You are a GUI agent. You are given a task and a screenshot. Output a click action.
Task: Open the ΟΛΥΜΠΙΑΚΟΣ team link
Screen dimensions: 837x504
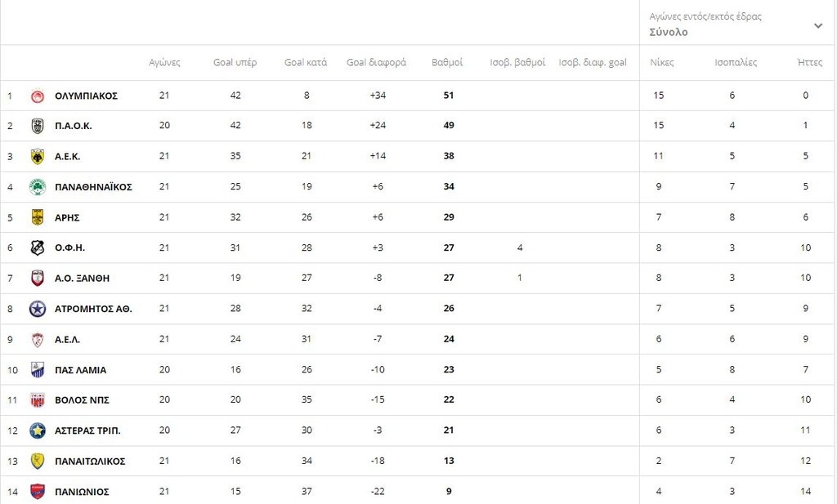tap(86, 96)
